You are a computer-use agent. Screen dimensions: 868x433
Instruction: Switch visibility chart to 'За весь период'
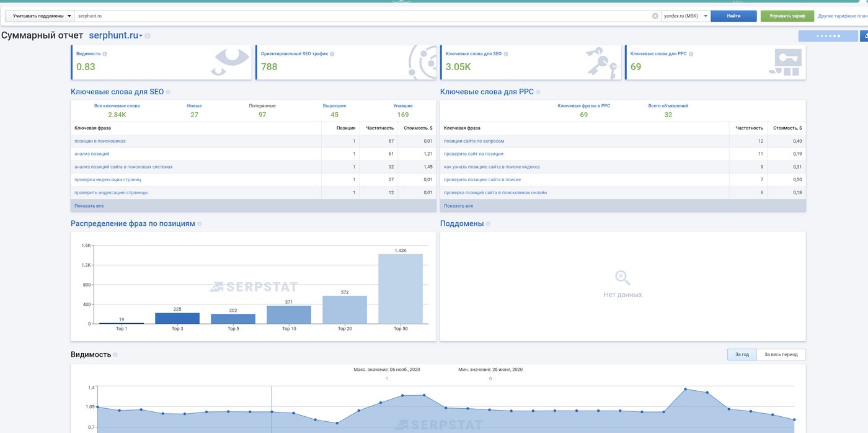pos(781,355)
